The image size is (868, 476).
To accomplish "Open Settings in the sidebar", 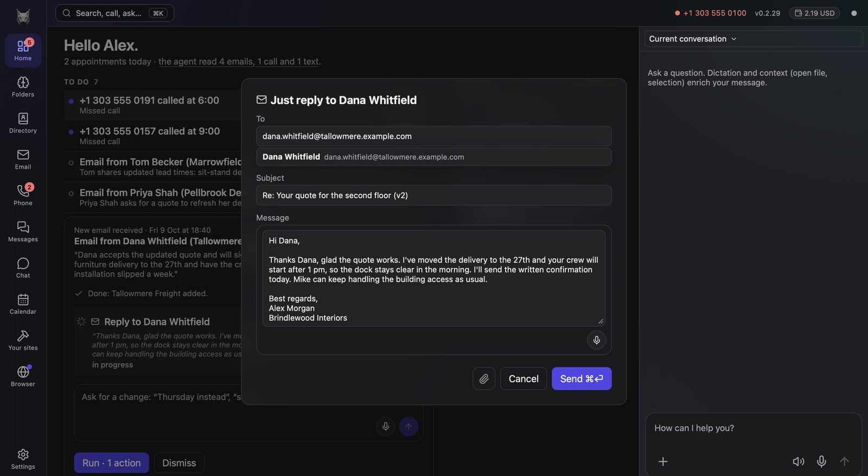I will (x=23, y=459).
